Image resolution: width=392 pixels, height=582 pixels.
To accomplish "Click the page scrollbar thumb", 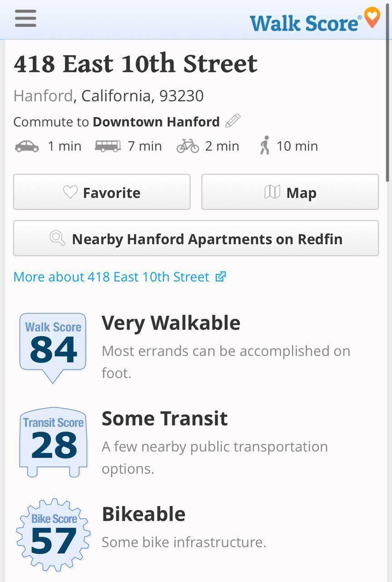I will (x=387, y=114).
